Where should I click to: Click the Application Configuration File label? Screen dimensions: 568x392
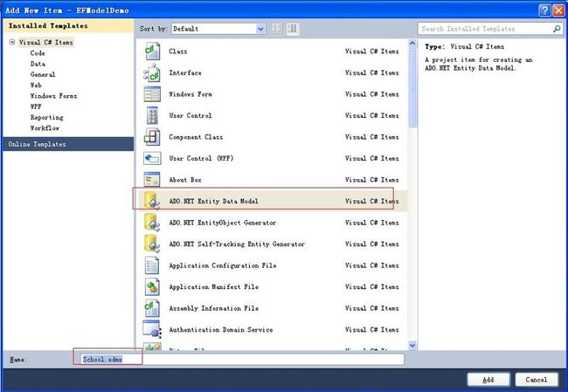click(x=223, y=265)
